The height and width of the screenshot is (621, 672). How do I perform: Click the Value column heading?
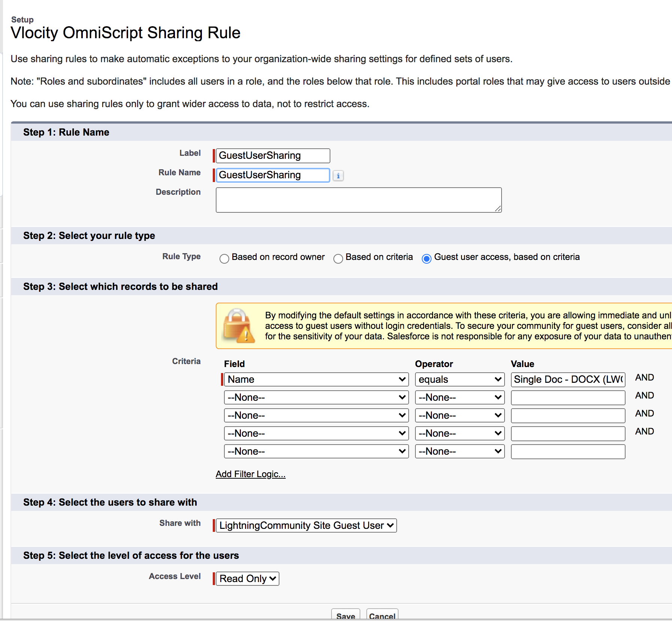pos(523,364)
